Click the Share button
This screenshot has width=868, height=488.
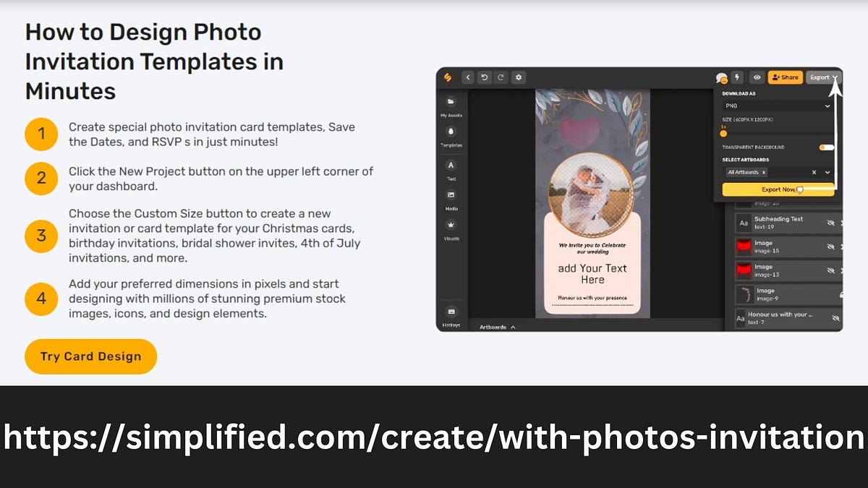tap(785, 77)
